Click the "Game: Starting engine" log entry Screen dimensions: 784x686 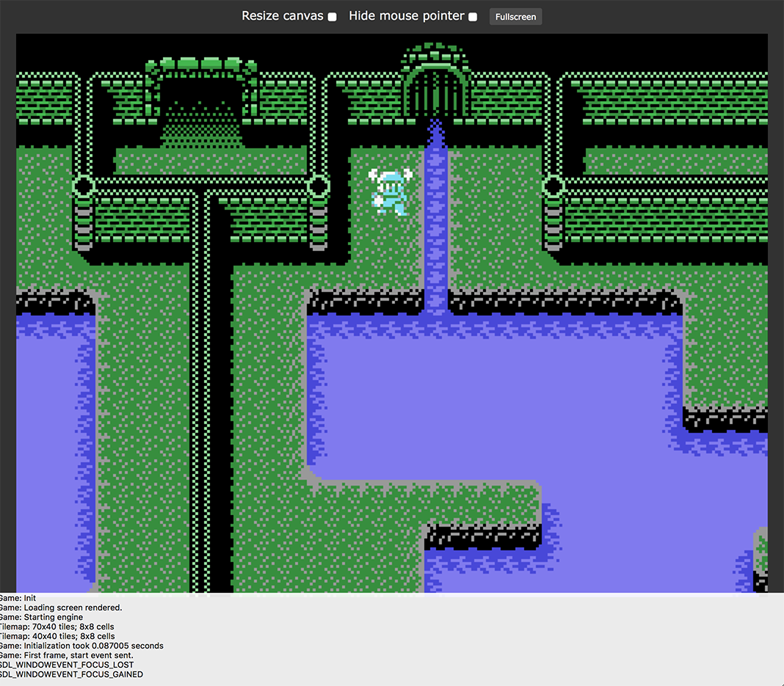click(x=41, y=618)
